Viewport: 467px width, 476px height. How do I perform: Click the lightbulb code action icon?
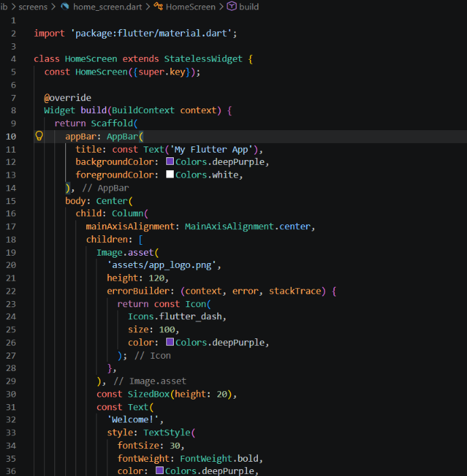click(x=39, y=136)
